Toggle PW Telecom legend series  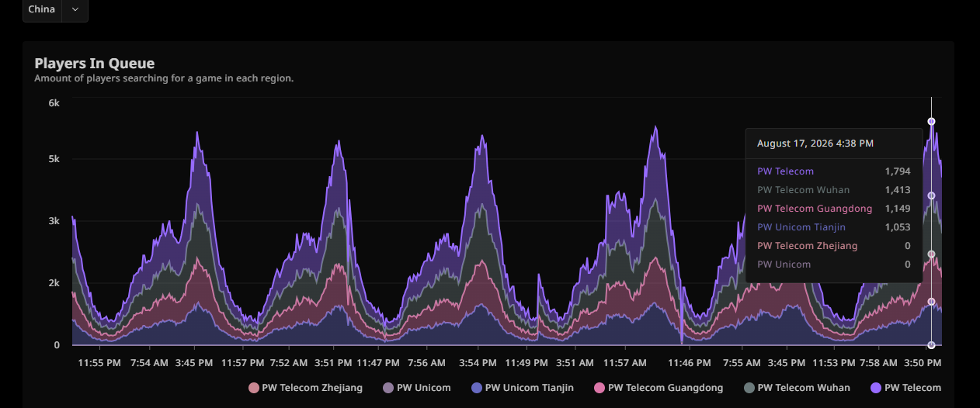(905, 388)
